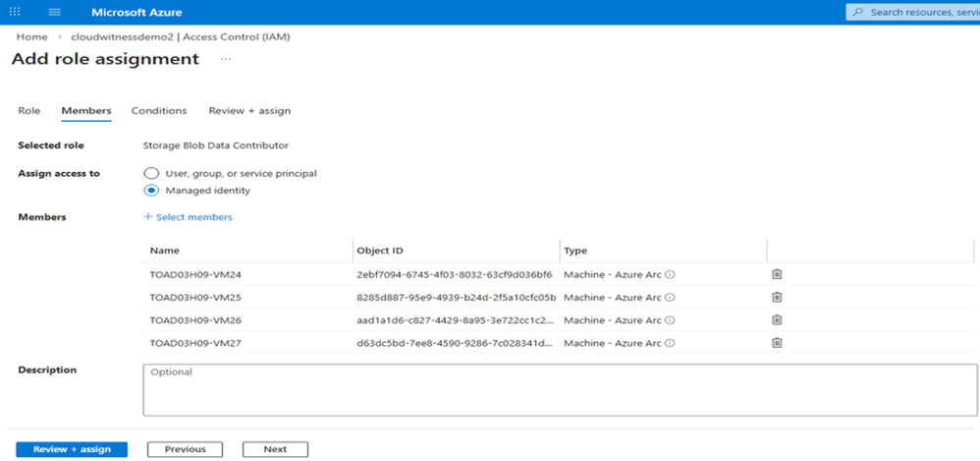
Task: Remove TOAD03H09-VM26 using trash icon
Action: (777, 319)
